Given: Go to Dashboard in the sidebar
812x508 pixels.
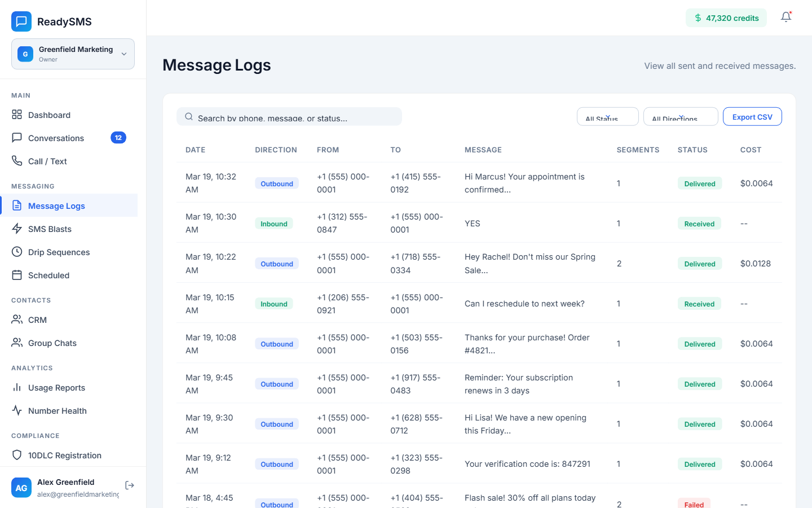Looking at the screenshot, I should (x=69, y=115).
